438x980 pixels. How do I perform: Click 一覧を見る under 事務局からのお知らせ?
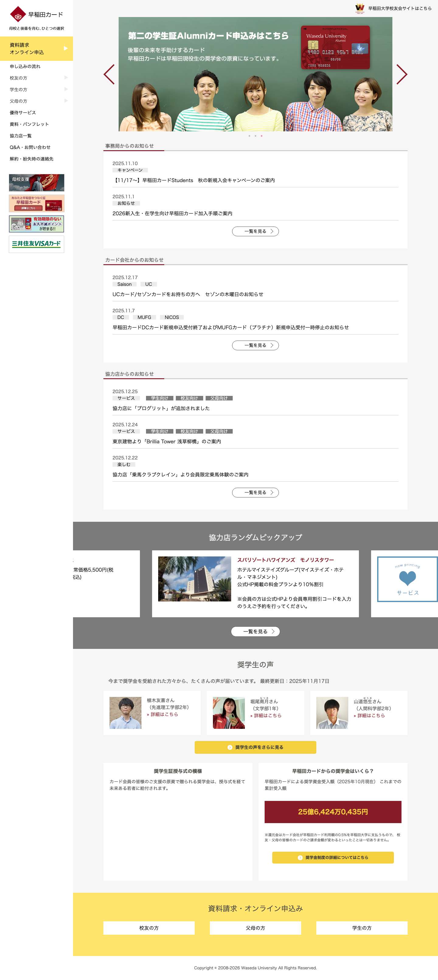pos(255,231)
